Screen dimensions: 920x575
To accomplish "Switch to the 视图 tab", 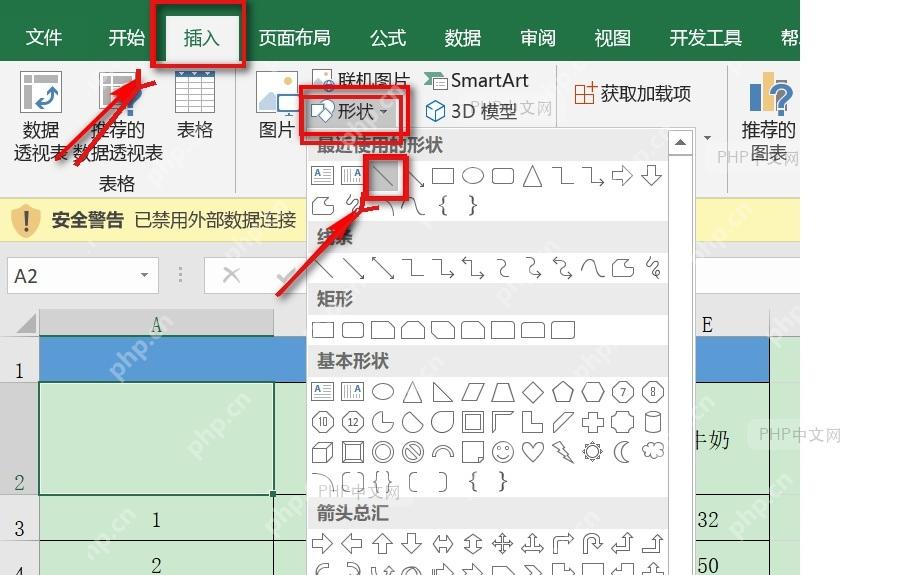I will [613, 38].
